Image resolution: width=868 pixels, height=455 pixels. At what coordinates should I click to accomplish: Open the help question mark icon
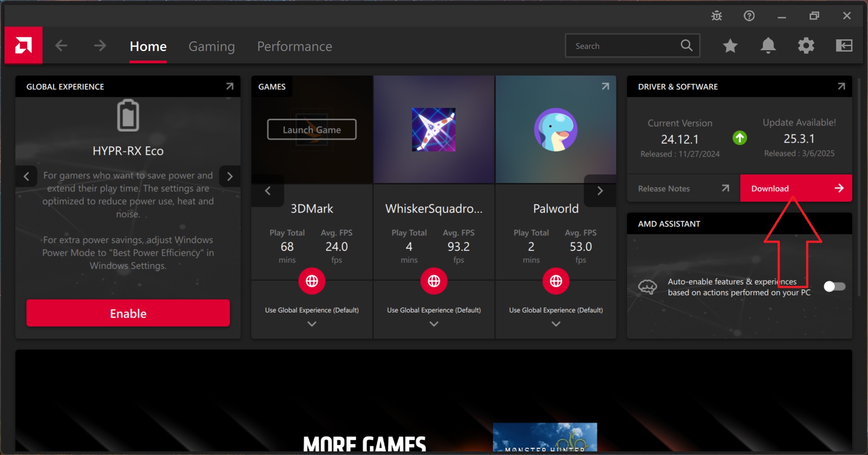tap(749, 16)
